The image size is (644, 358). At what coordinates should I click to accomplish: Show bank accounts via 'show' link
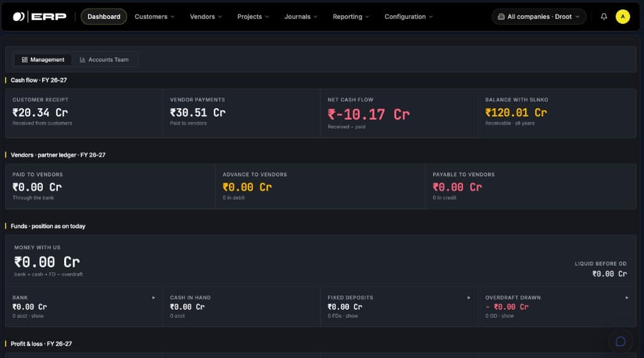tap(37, 316)
